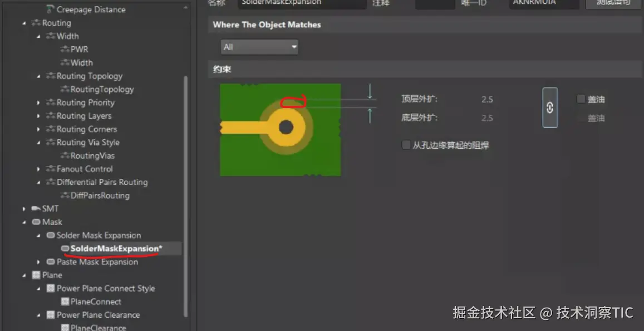Collapse the Routing tree node

pos(24,23)
